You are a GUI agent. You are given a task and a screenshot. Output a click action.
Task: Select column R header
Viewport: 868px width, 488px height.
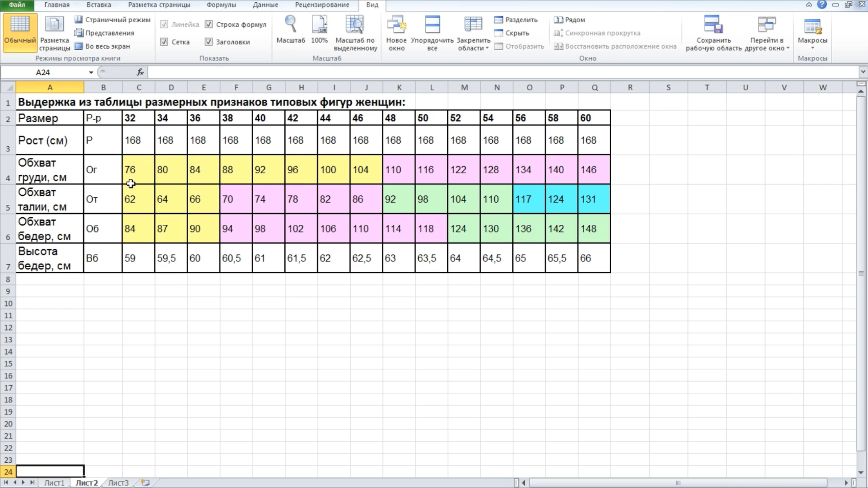tap(630, 87)
